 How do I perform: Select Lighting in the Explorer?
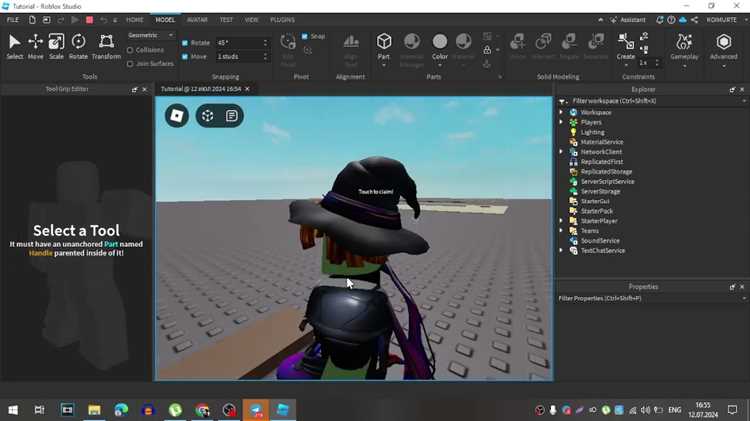point(592,132)
